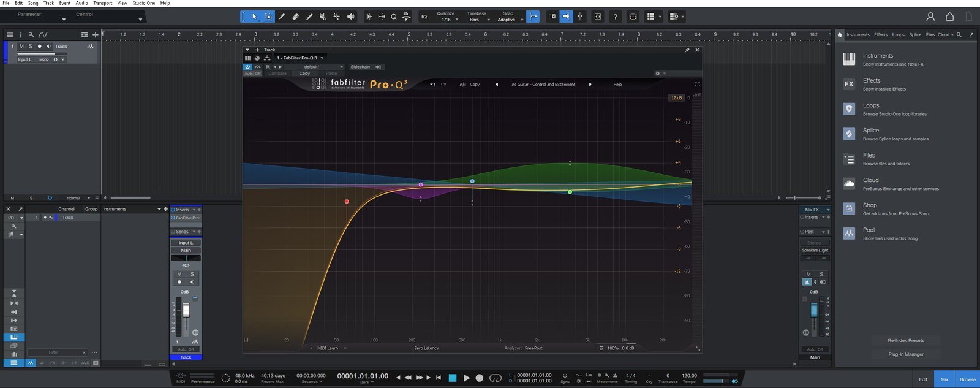Viewport: 980px width, 388px height.
Task: Open Plug-In Manager
Action: (906, 354)
